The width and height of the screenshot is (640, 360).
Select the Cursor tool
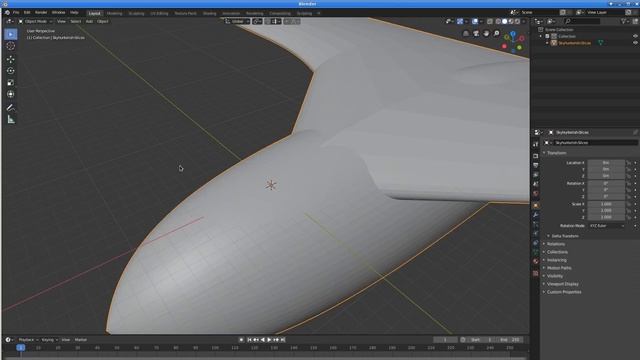coord(11,46)
